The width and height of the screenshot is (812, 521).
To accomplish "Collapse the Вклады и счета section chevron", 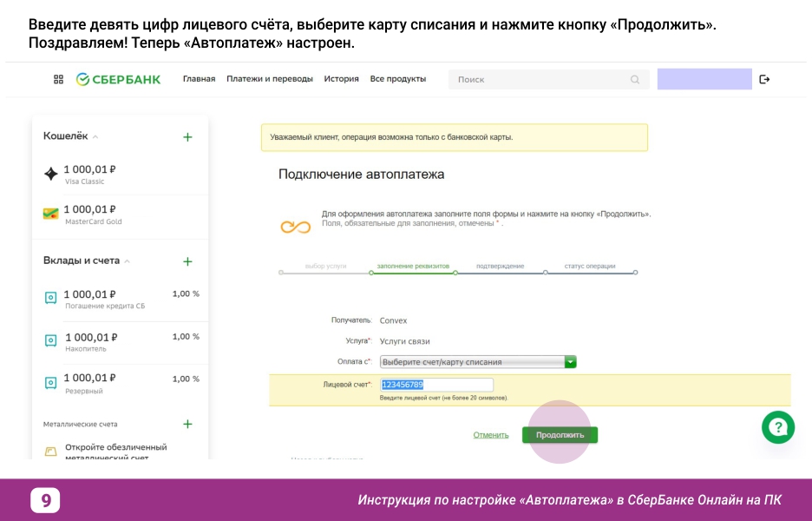I will click(x=127, y=261).
